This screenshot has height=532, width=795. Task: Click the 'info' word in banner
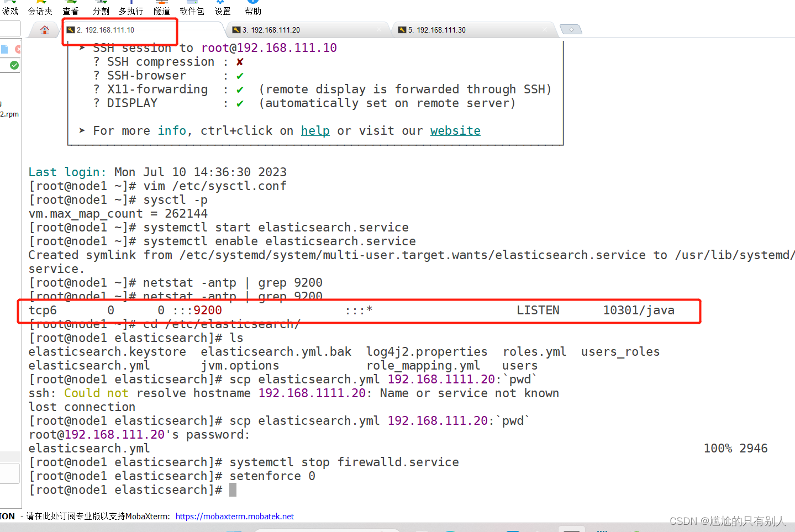tap(172, 131)
